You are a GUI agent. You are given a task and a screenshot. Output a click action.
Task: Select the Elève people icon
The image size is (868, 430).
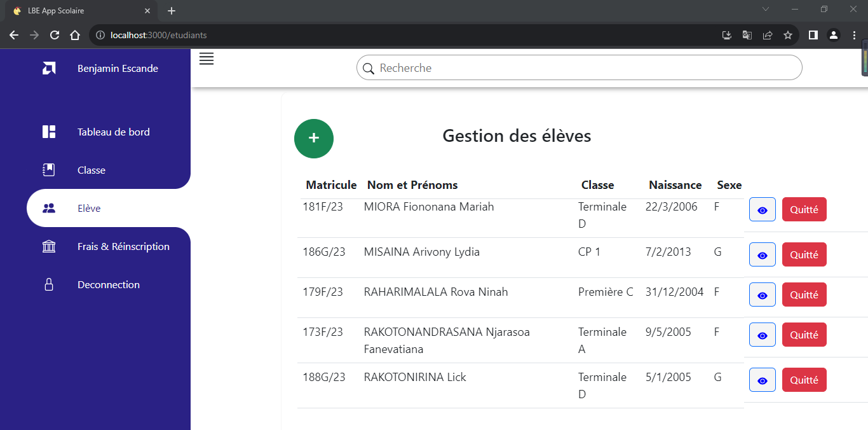pyautogui.click(x=49, y=208)
